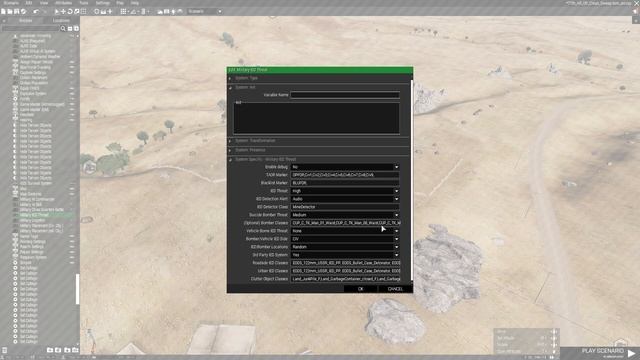Click the IED Detector Class field

(x=345, y=207)
